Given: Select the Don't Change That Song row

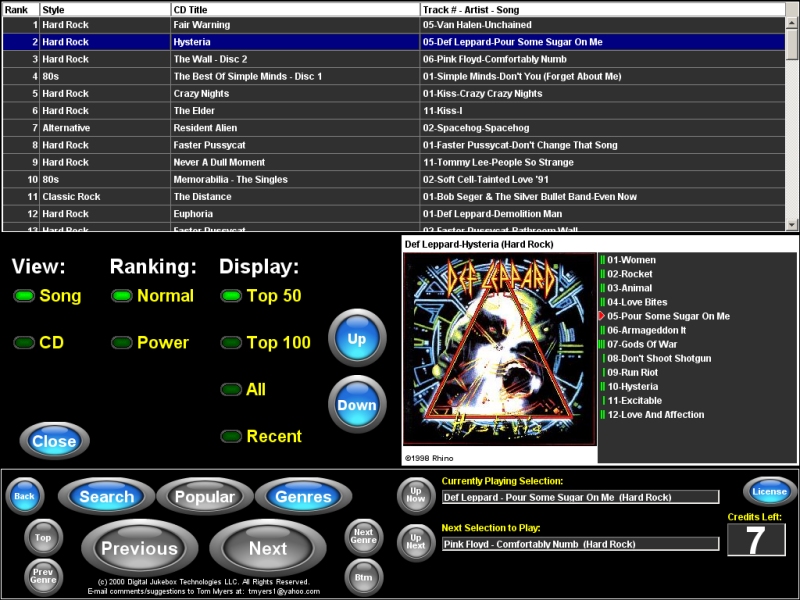Looking at the screenshot, I should point(394,145).
